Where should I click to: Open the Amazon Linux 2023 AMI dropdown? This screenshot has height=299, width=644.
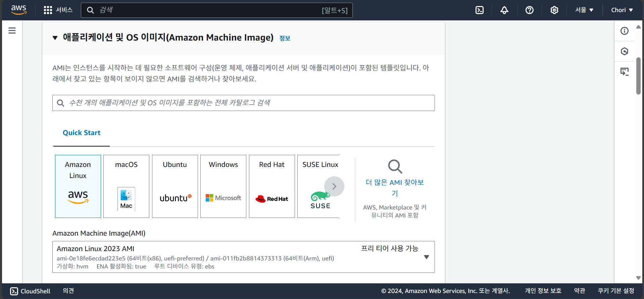[244, 257]
